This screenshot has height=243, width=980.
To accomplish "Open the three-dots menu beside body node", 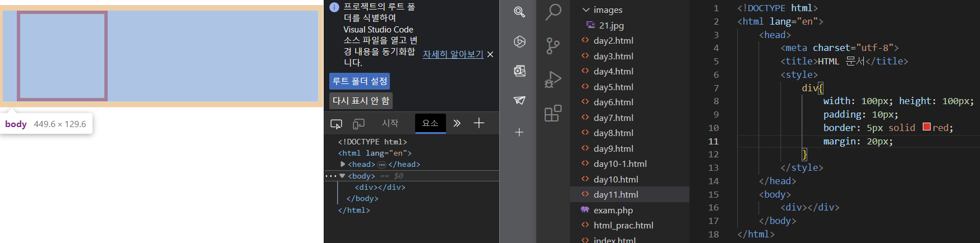I will [x=330, y=176].
